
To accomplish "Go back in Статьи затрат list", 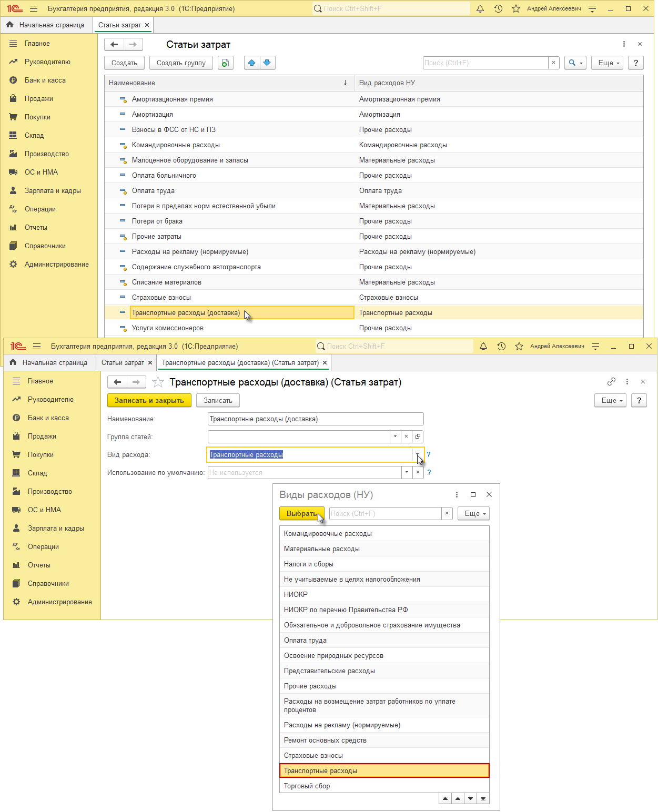I will point(114,44).
